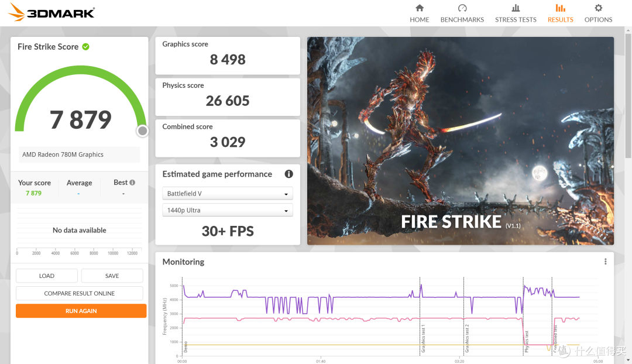Open the Monitoring three-dot menu
Viewport: 632px width, 364px height.
click(605, 262)
